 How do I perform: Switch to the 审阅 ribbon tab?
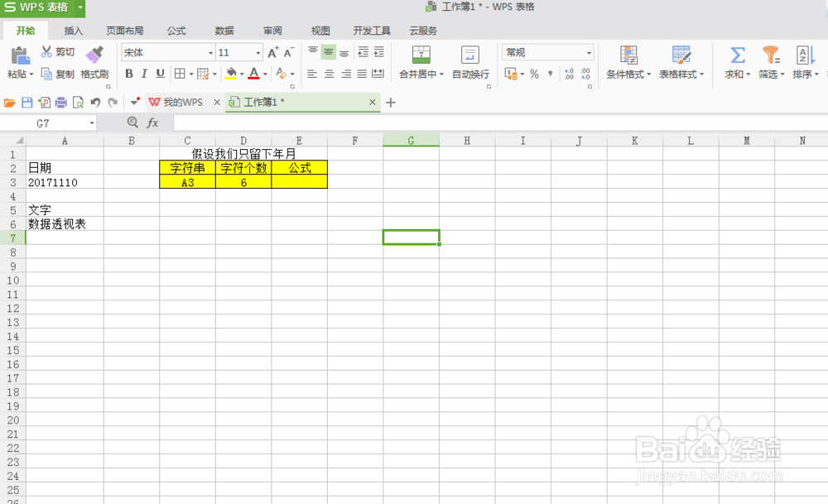pos(272,31)
